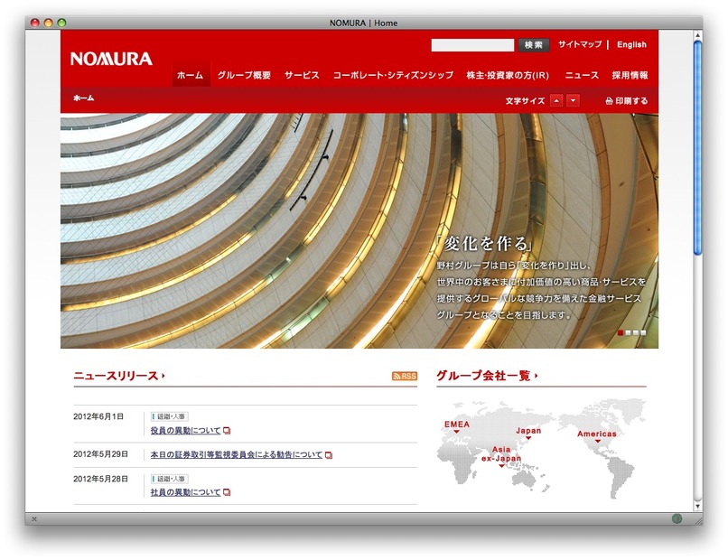Open external link icon next to 役員の異動について

(227, 431)
